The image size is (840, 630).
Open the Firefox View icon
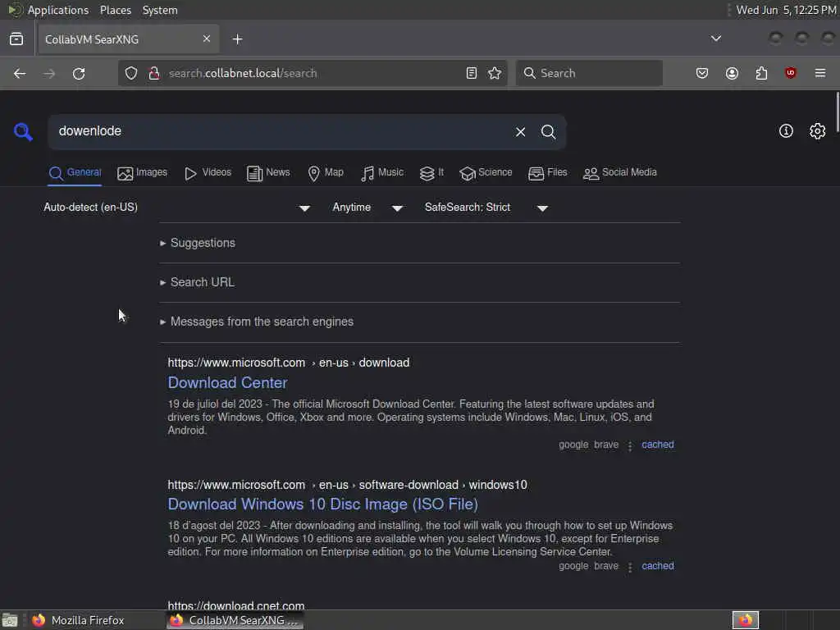pyautogui.click(x=16, y=39)
